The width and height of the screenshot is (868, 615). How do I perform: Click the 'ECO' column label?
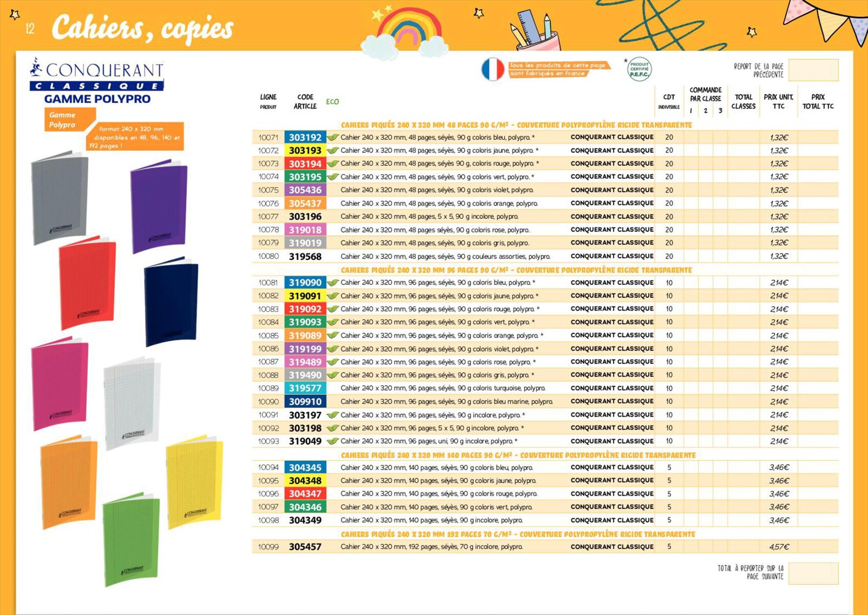point(333,101)
